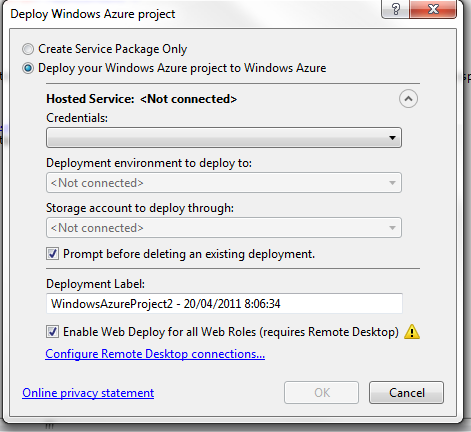Open the Credentials dropdown
471x432 pixels.
point(224,137)
